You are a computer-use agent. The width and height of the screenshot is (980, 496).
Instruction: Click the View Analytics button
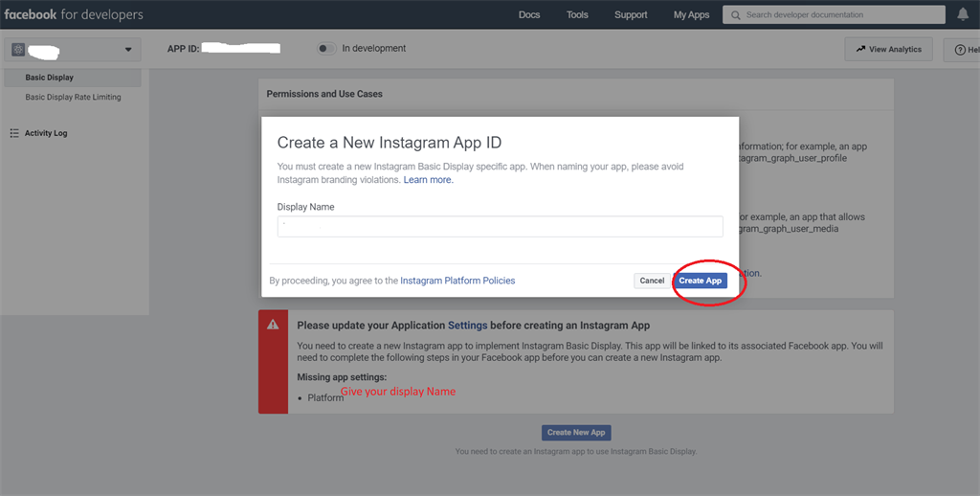pos(888,50)
